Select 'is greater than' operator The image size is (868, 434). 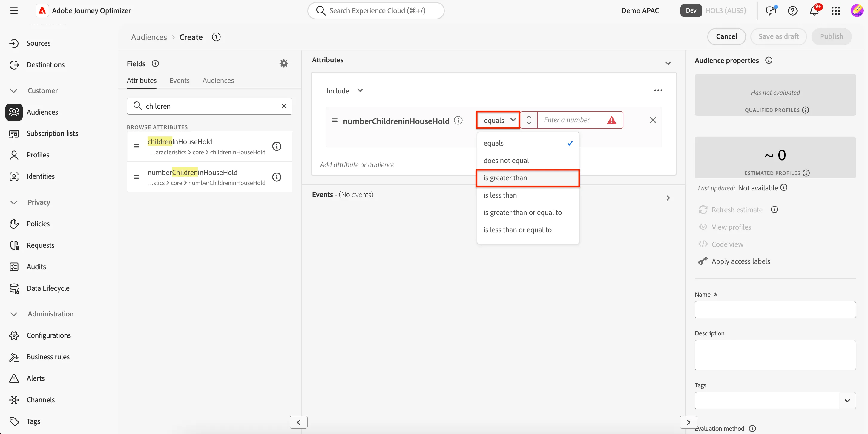tap(528, 178)
